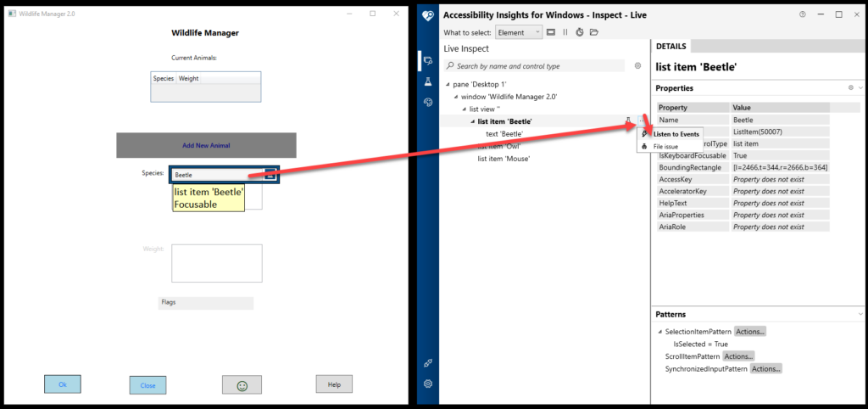Collapse the list item 'Beetle' node
Viewport: 868px width, 409px height.
(472, 121)
